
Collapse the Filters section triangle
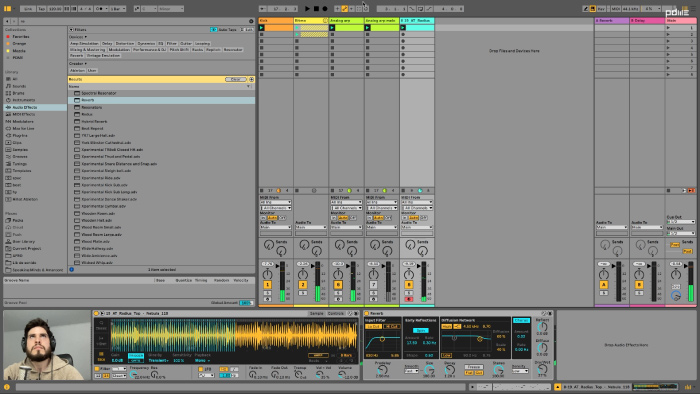pos(71,29)
